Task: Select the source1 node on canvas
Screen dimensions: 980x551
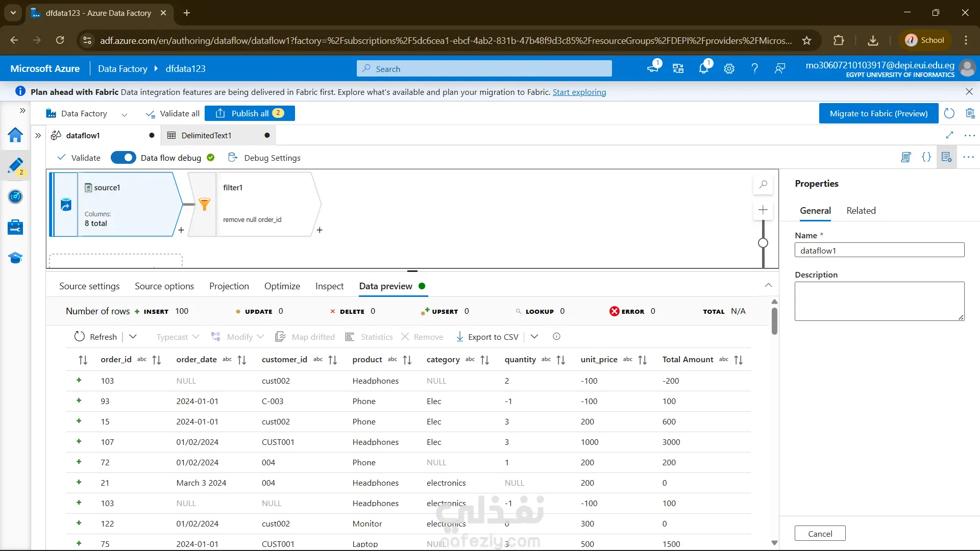Action: [116, 204]
